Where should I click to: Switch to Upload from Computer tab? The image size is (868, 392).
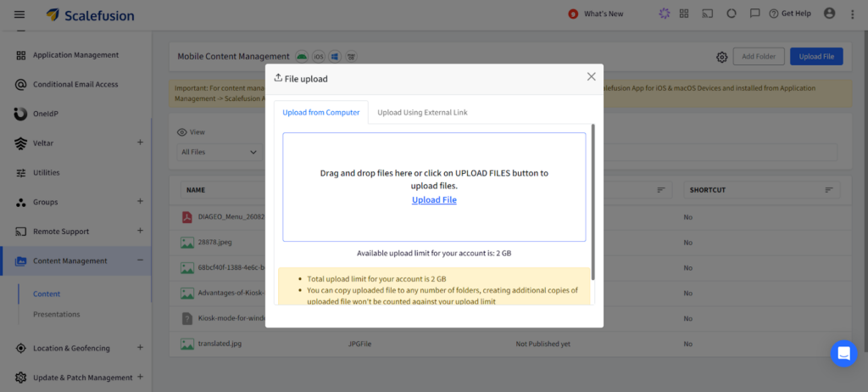[x=321, y=113]
